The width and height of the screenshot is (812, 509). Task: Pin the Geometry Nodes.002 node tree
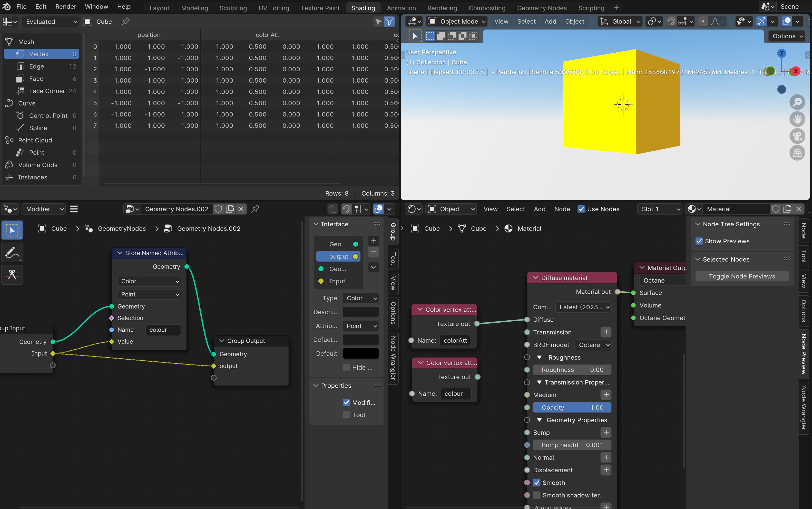pyautogui.click(x=255, y=209)
